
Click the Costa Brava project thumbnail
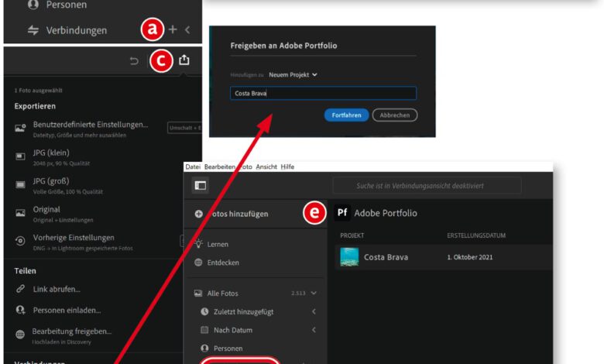click(x=349, y=257)
